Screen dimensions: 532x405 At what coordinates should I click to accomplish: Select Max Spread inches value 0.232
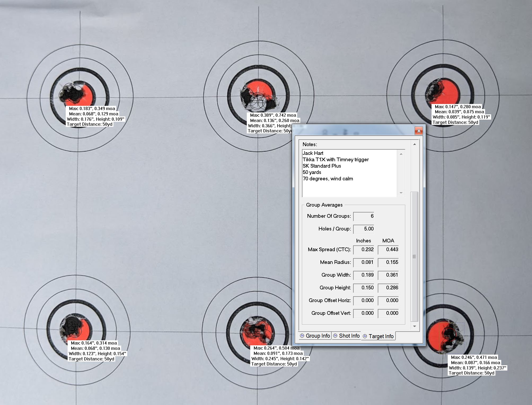click(364, 250)
